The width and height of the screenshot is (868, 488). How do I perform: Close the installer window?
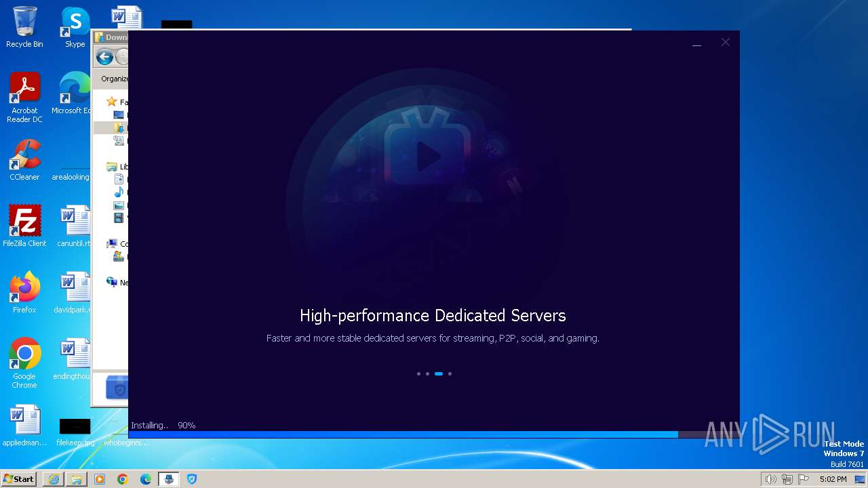pyautogui.click(x=726, y=42)
